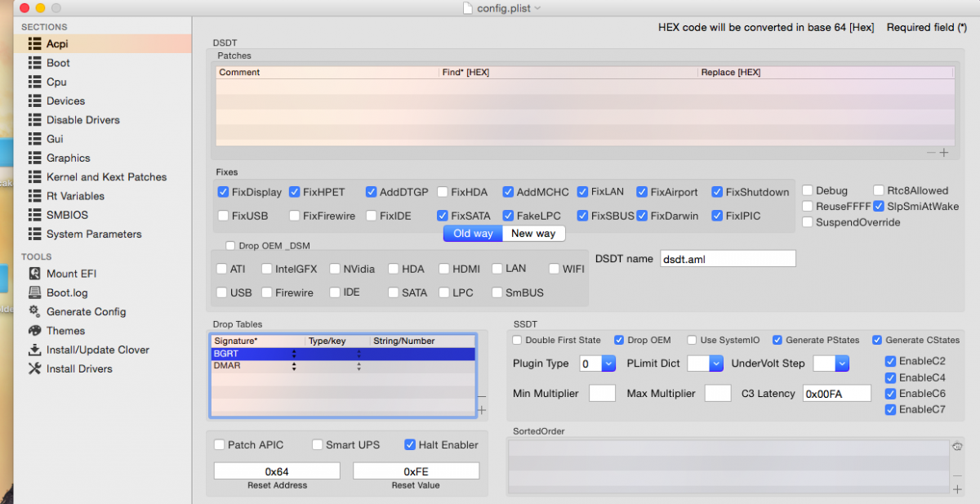
Task: Open the UnderVolt Step dropdown
Action: [842, 364]
